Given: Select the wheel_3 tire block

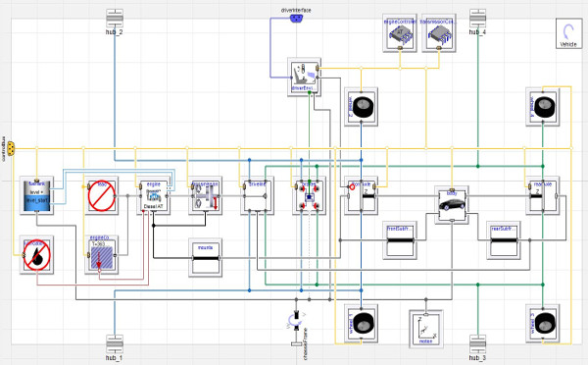Looking at the screenshot, I should point(543,324).
